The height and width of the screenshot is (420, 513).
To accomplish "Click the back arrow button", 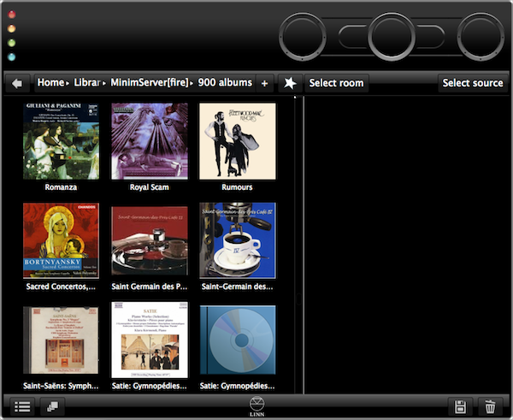I will click(x=17, y=84).
